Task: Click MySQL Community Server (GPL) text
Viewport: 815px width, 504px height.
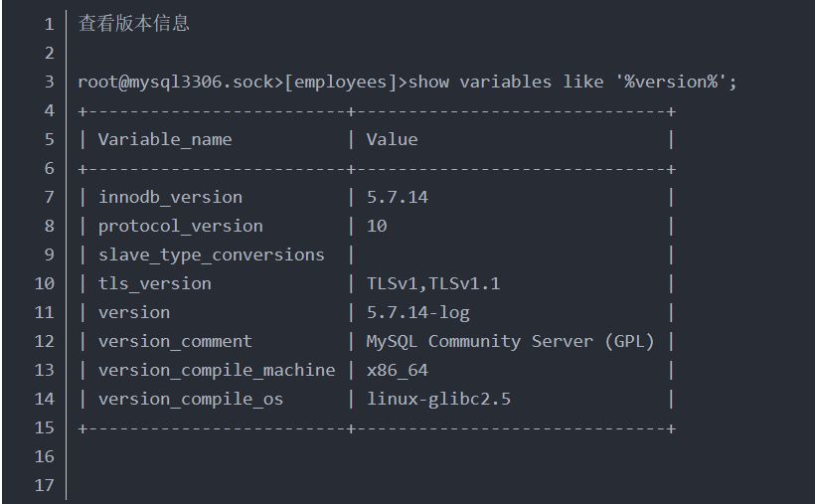Action: point(510,341)
